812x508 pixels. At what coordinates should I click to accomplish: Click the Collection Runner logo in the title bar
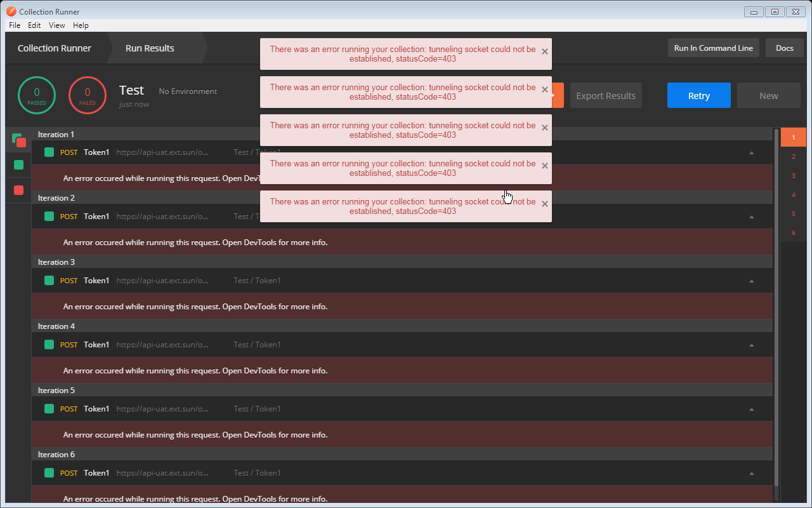click(x=11, y=11)
